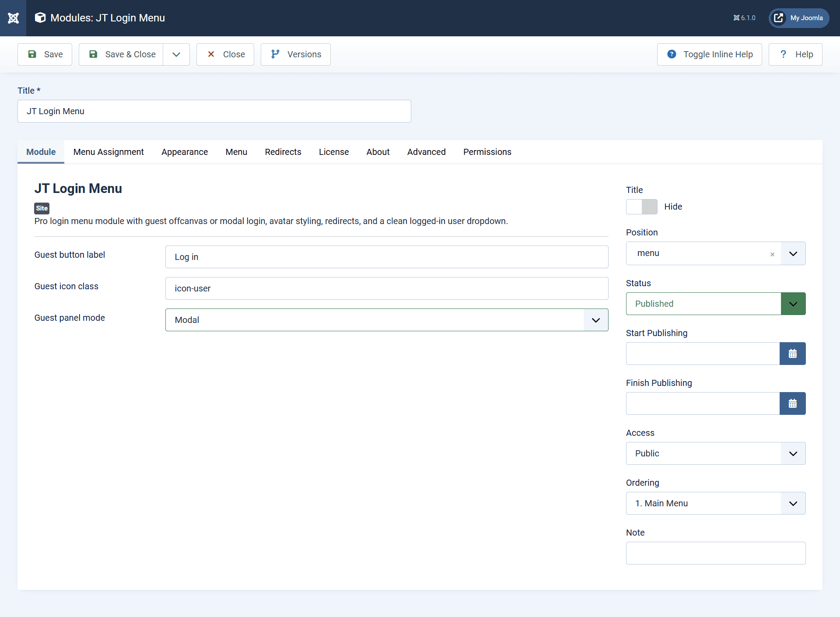Open the Start Publishing calendar picker
The height and width of the screenshot is (617, 840).
(x=792, y=354)
